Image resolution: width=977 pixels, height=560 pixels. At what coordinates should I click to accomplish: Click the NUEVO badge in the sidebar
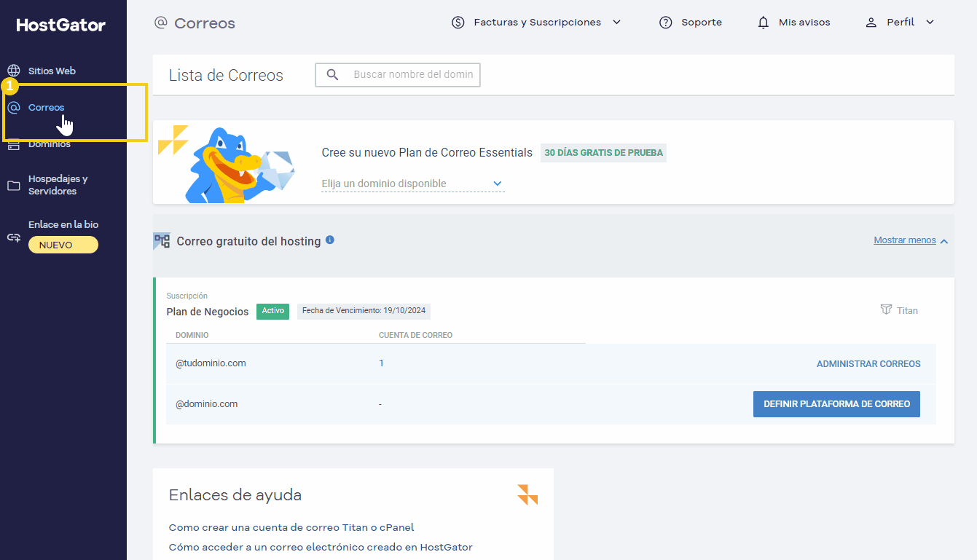pyautogui.click(x=63, y=245)
